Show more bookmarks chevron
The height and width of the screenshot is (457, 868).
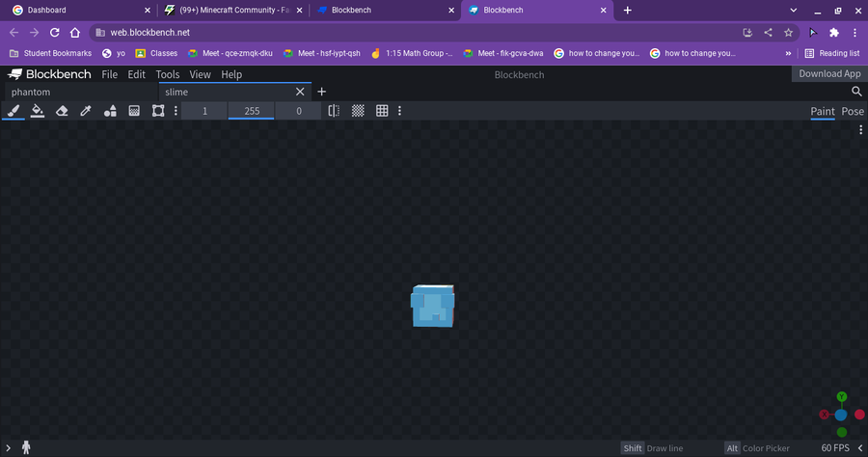pos(788,53)
